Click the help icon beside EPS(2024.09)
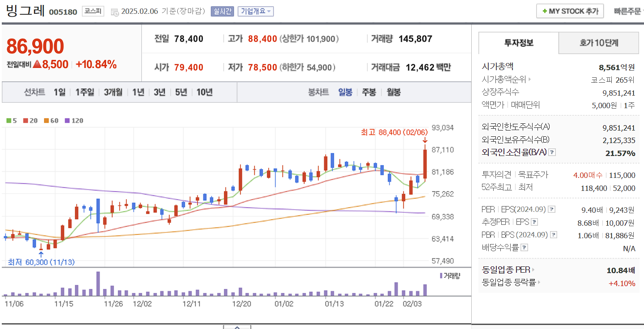The width and height of the screenshot is (644, 329). point(551,209)
